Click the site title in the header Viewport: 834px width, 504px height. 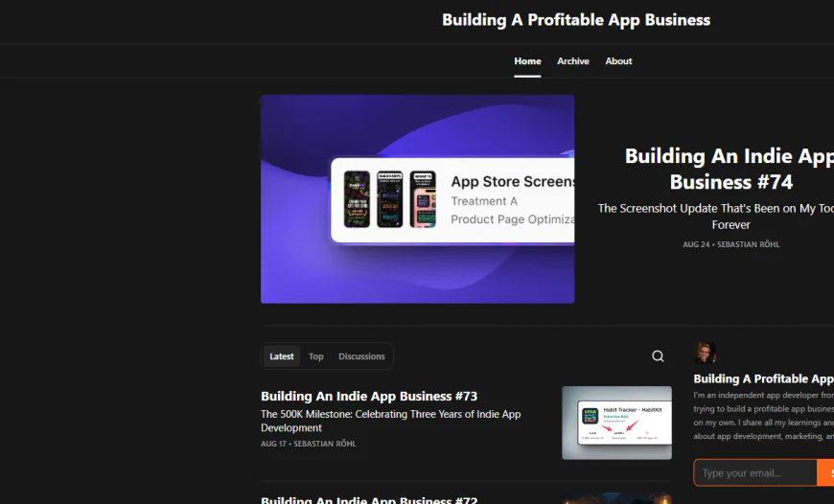pyautogui.click(x=576, y=20)
